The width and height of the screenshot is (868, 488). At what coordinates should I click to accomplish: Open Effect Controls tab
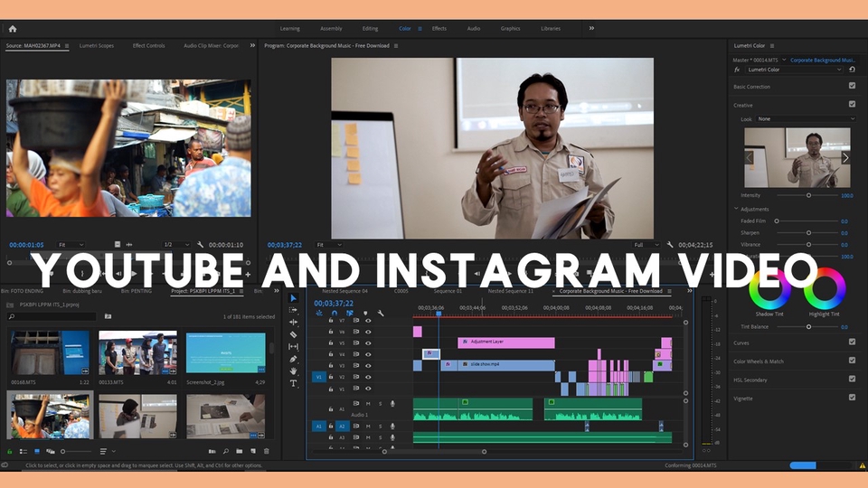point(148,46)
